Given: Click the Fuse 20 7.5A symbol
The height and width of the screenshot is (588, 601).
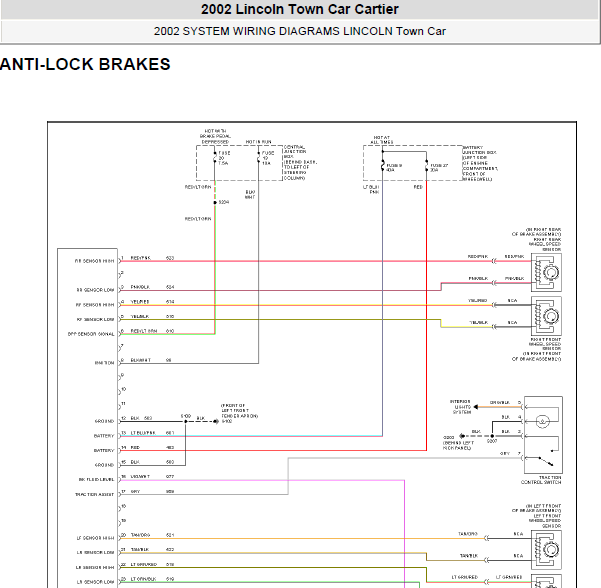Looking at the screenshot, I should click(215, 158).
